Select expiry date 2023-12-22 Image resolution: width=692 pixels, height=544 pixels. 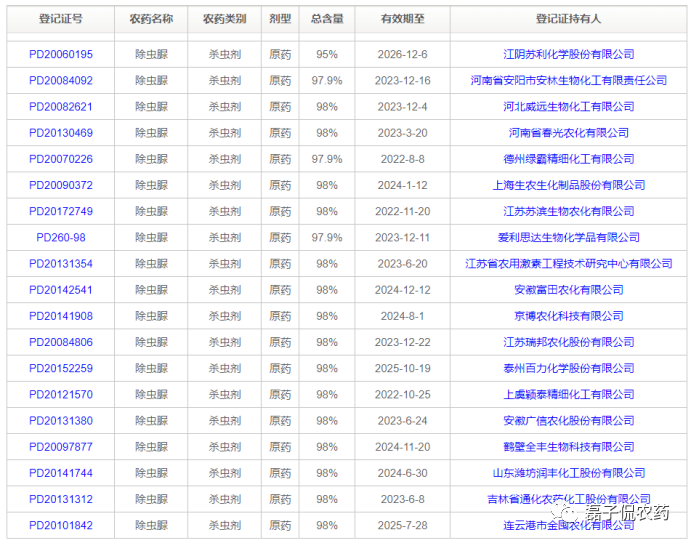point(402,342)
